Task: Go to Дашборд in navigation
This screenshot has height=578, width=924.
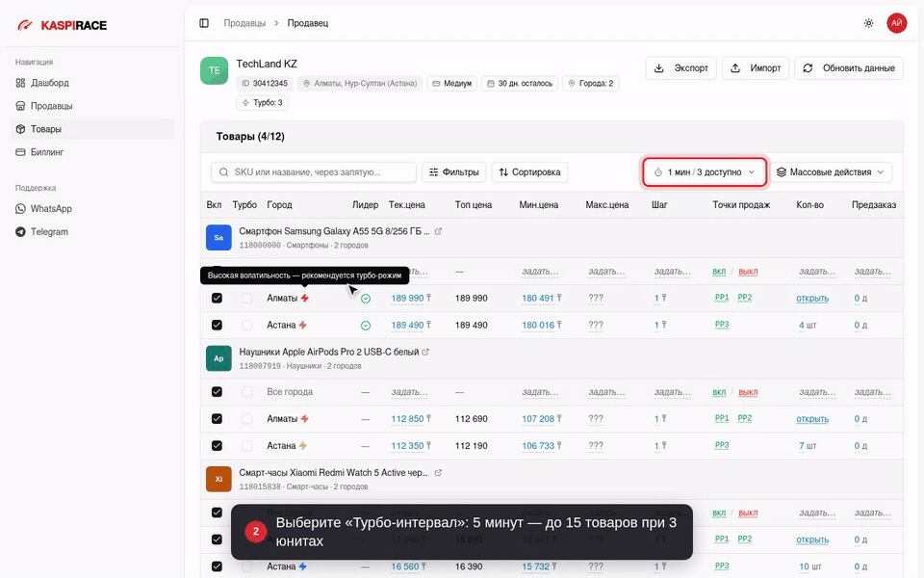Action: pyautogui.click(x=49, y=83)
